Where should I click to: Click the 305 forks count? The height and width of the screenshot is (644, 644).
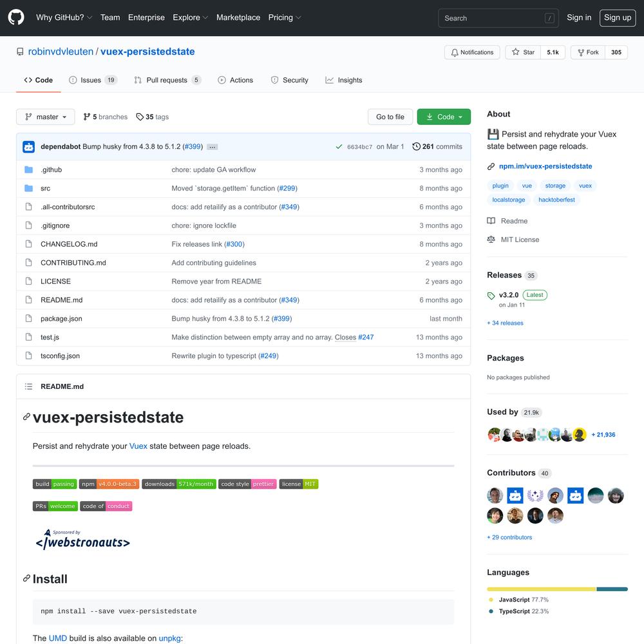616,52
